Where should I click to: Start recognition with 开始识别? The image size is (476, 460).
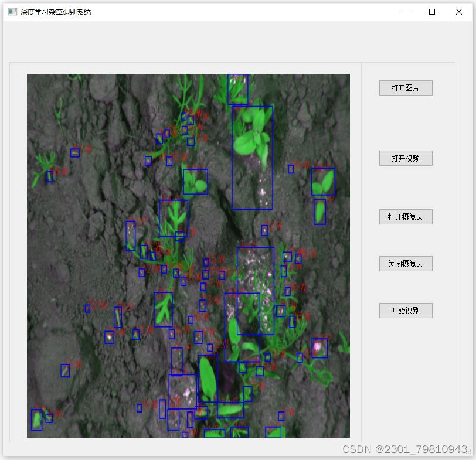pyautogui.click(x=406, y=311)
